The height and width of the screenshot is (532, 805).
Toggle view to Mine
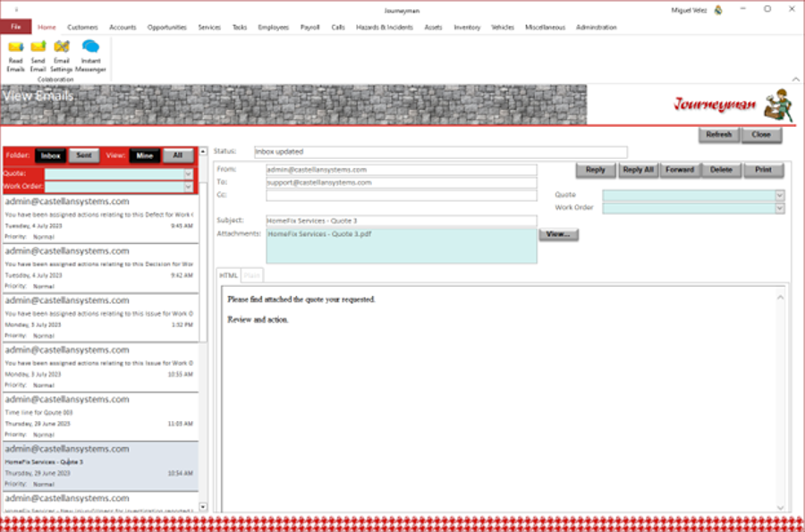click(144, 156)
